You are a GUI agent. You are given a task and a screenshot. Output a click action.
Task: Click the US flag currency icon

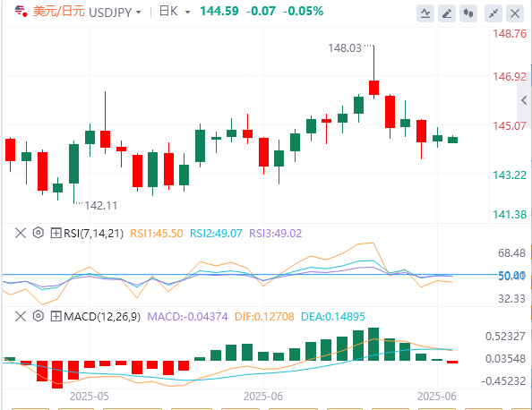21,12
